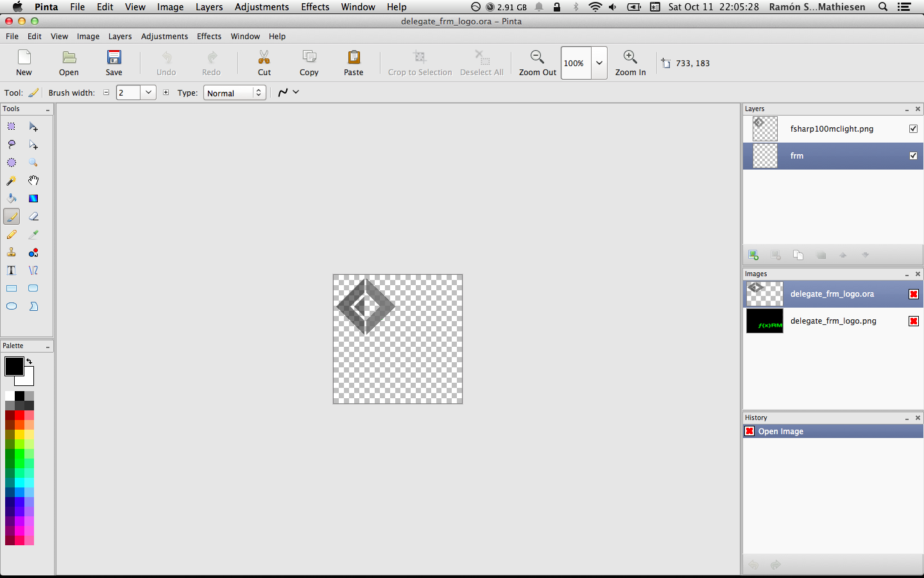
Task: Open the Pinta application menu in macOS bar
Action: click(46, 7)
